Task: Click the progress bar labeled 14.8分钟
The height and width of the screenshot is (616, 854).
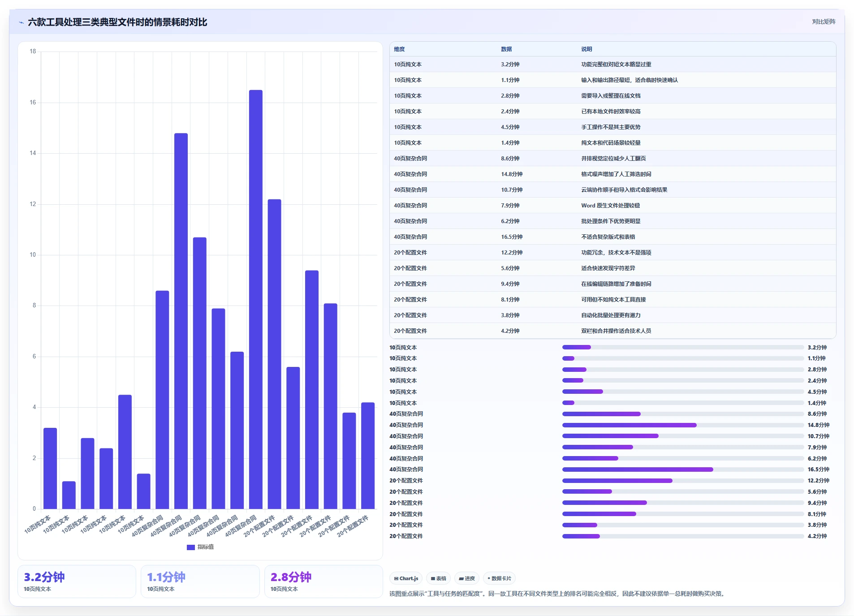Action: click(683, 425)
